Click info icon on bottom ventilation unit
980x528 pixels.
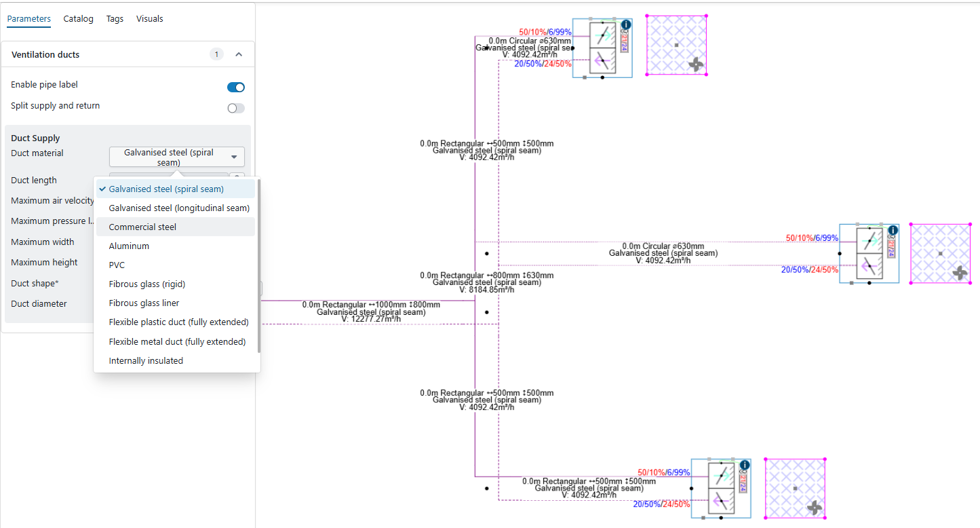pos(745,465)
